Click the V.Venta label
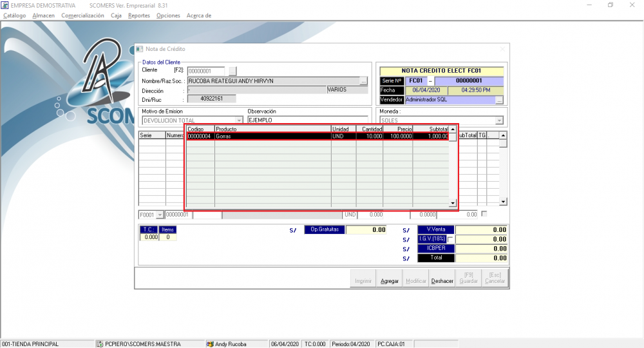This screenshot has height=348, width=644. (x=436, y=229)
